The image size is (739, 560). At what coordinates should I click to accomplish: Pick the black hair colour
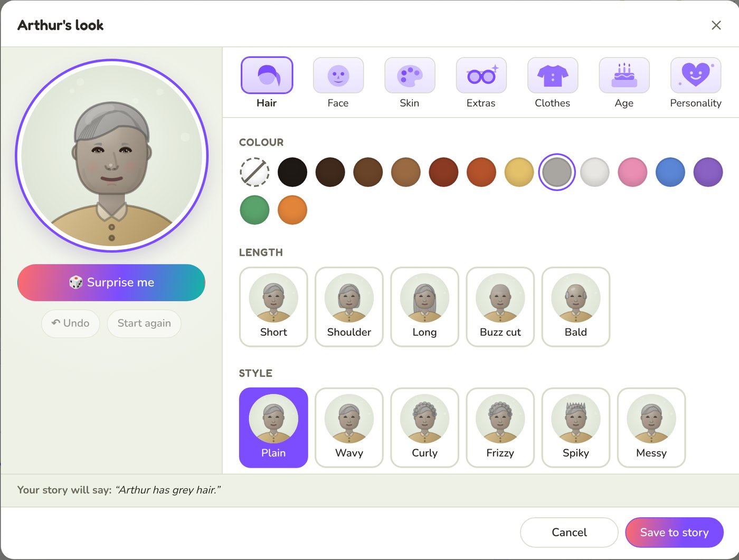(292, 172)
